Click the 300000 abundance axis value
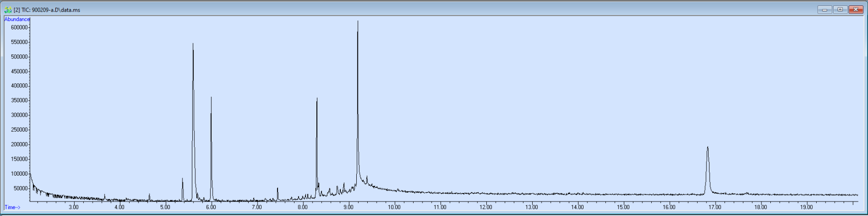868x216 pixels. [x=19, y=115]
